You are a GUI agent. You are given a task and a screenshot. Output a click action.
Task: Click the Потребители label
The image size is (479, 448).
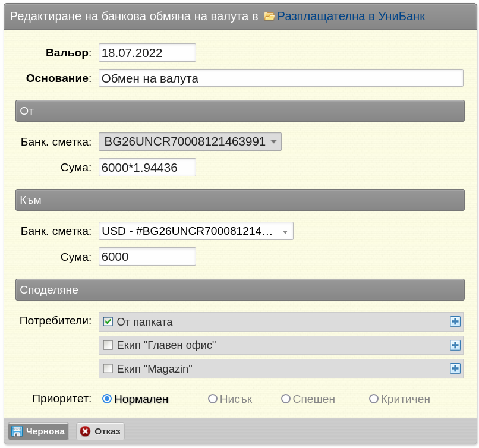56,321
